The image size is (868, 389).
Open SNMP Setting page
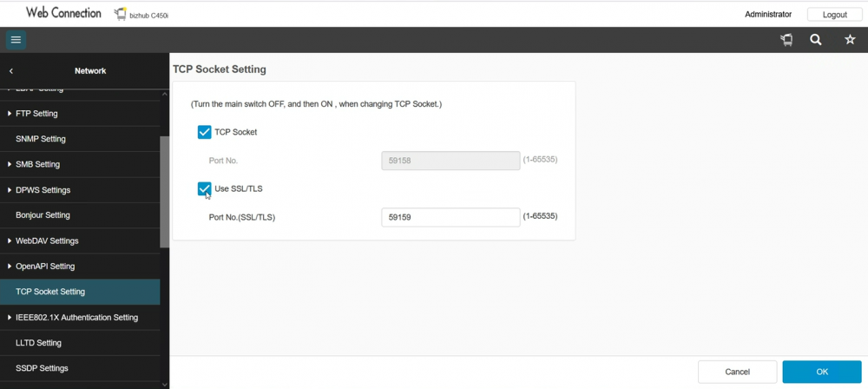coord(41,139)
